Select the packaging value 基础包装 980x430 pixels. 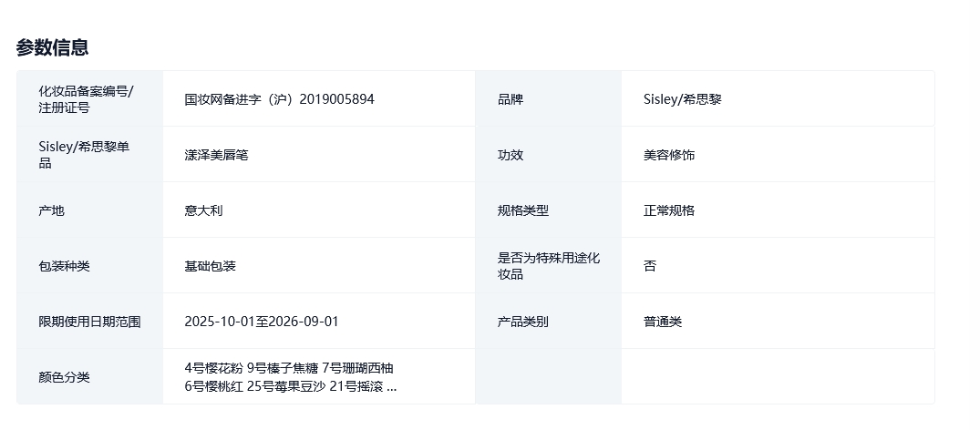(210, 266)
